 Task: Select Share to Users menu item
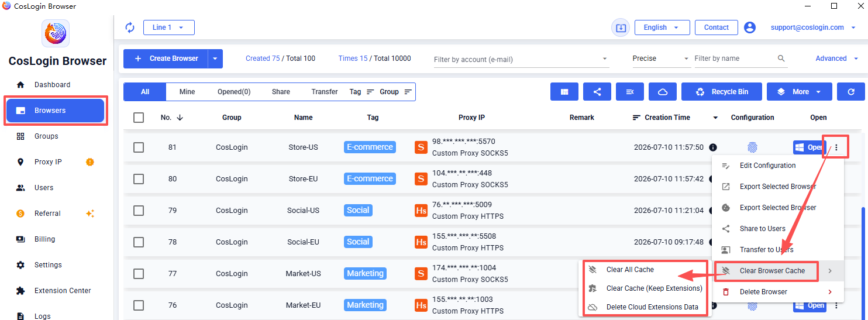778,229
